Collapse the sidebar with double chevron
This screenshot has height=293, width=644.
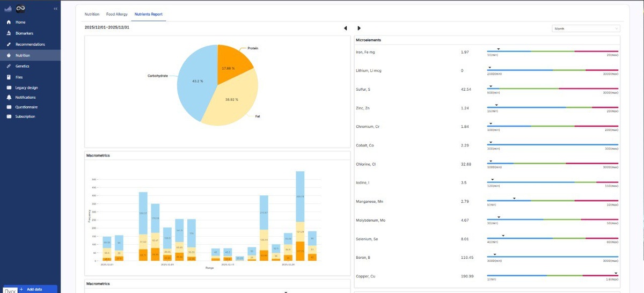coord(56,9)
